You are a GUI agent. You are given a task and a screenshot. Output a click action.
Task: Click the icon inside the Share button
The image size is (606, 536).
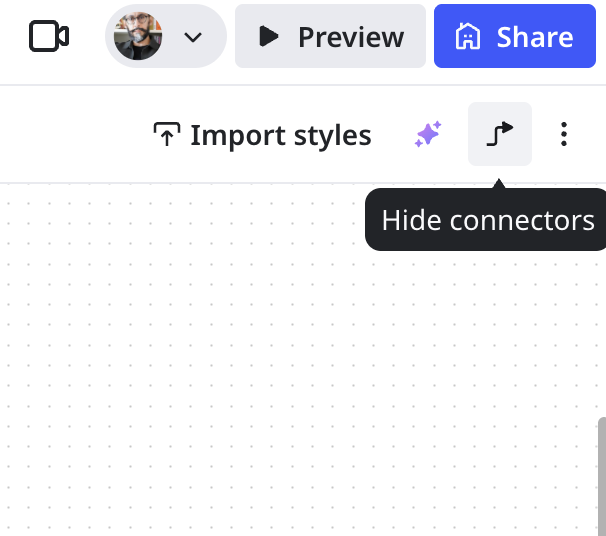point(467,37)
